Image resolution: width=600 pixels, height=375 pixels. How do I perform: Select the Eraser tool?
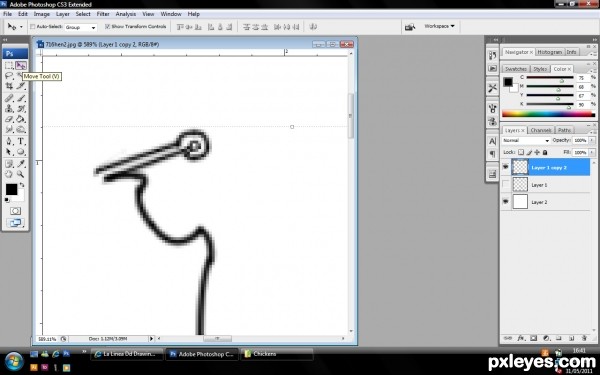(9, 119)
